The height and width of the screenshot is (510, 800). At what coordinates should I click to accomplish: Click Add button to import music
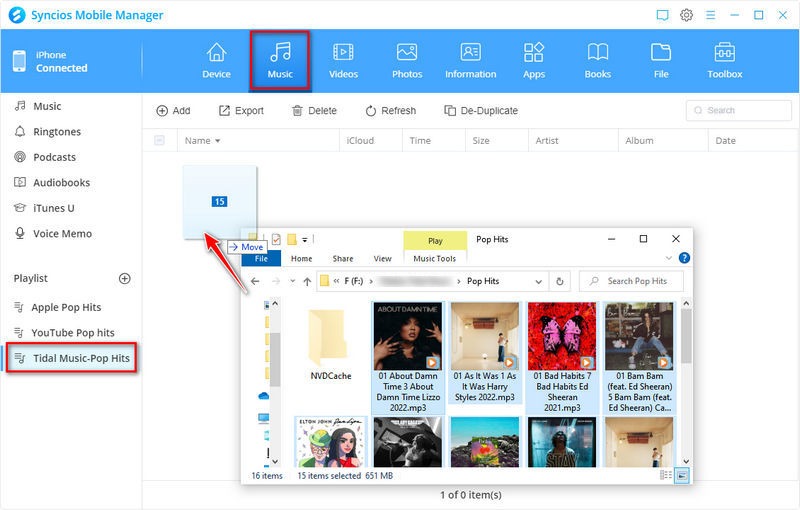[x=173, y=111]
